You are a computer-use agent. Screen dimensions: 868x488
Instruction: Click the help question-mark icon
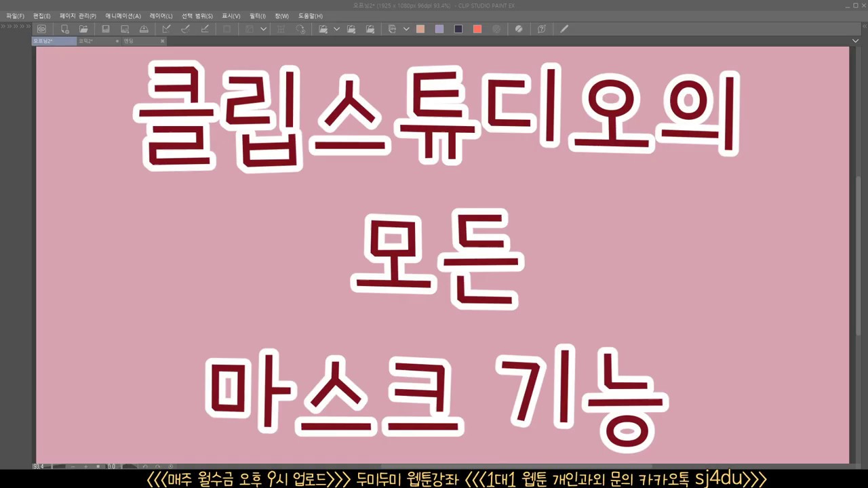tap(541, 29)
